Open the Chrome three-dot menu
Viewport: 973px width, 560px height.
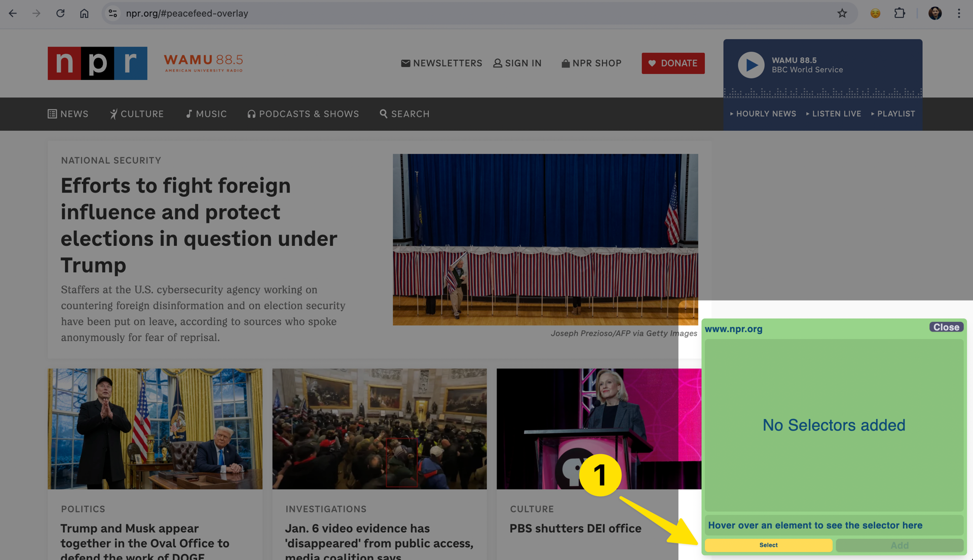pos(959,13)
